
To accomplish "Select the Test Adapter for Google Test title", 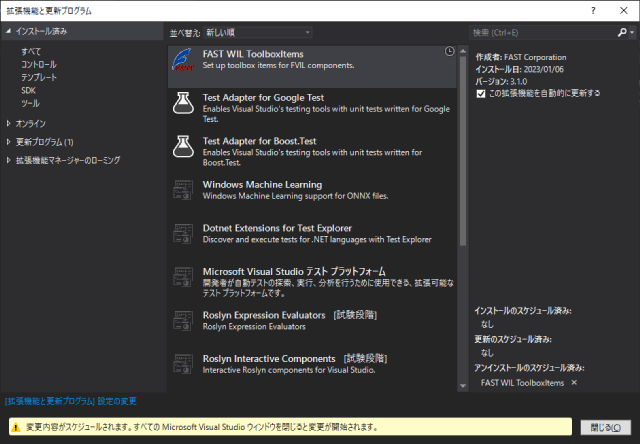I will pos(263,98).
